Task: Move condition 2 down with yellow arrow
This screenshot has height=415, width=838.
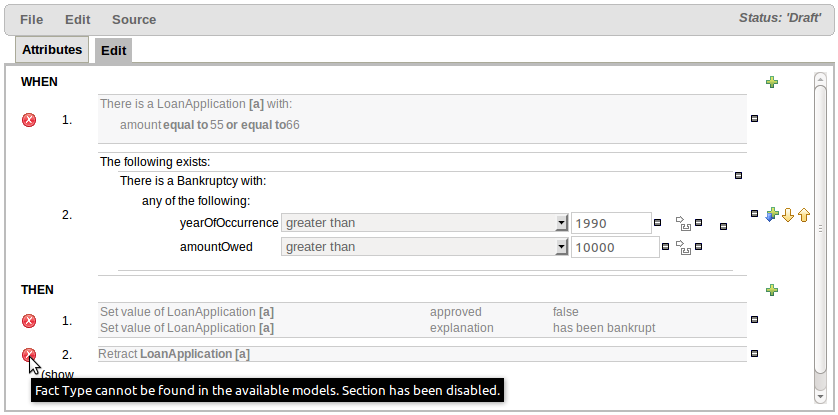Action: (787, 214)
